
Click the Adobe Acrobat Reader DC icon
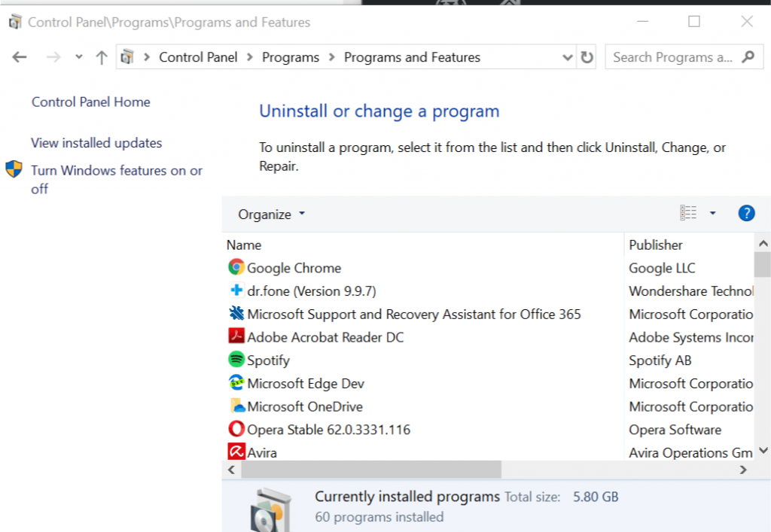(236, 336)
